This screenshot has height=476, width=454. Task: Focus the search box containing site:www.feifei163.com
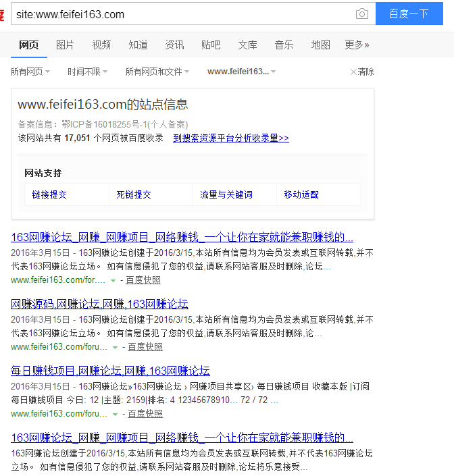182,14
